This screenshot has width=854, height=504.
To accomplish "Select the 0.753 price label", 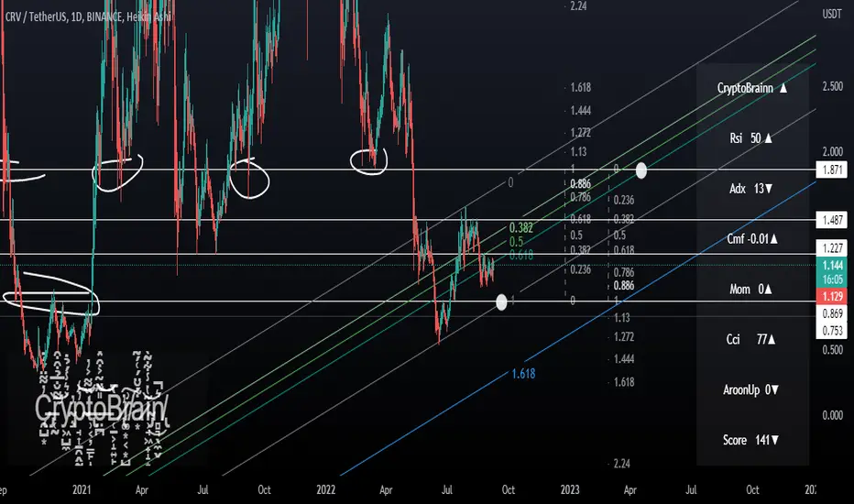I will [832, 331].
